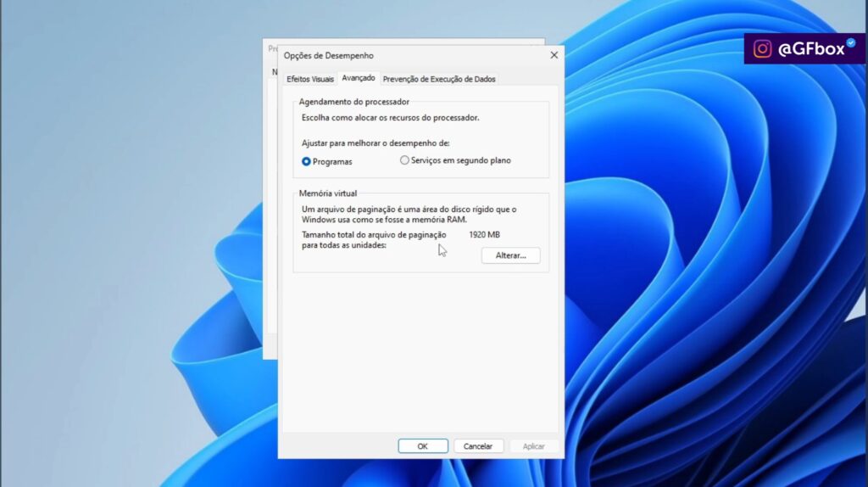Click the Alterar... button
The width and height of the screenshot is (868, 487).
pyautogui.click(x=510, y=255)
